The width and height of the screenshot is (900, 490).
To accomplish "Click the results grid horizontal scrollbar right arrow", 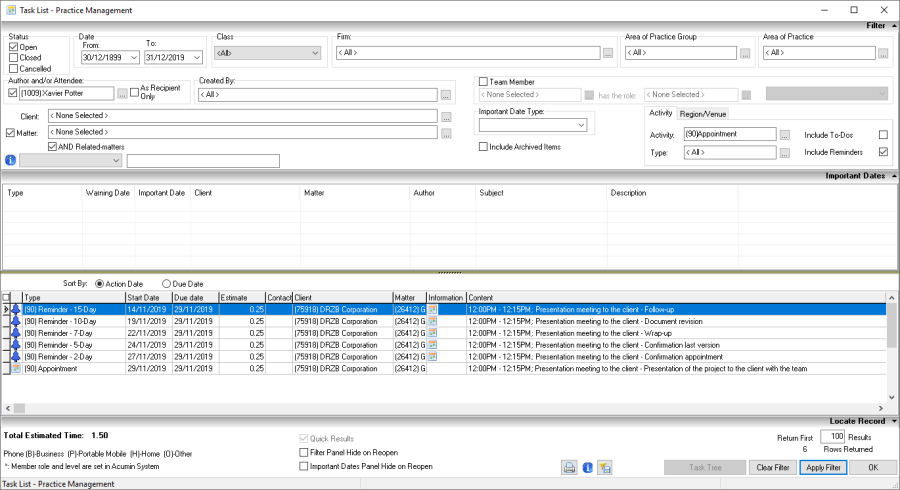I will 880,409.
